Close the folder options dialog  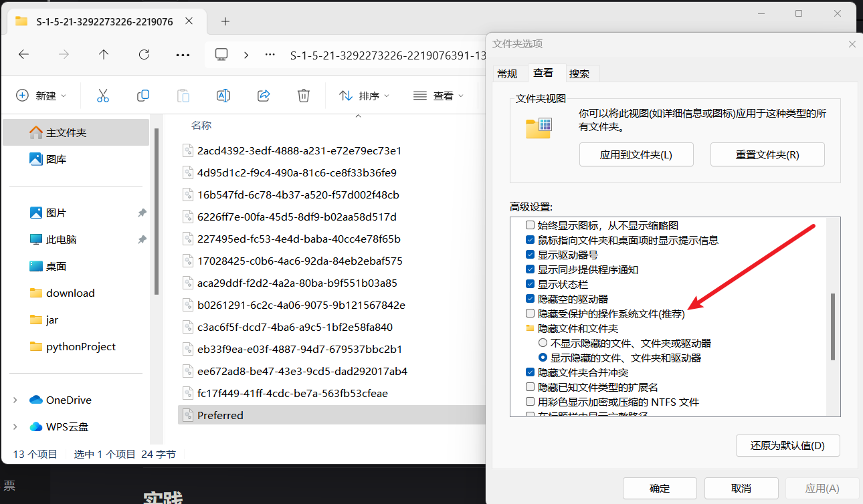click(x=852, y=44)
